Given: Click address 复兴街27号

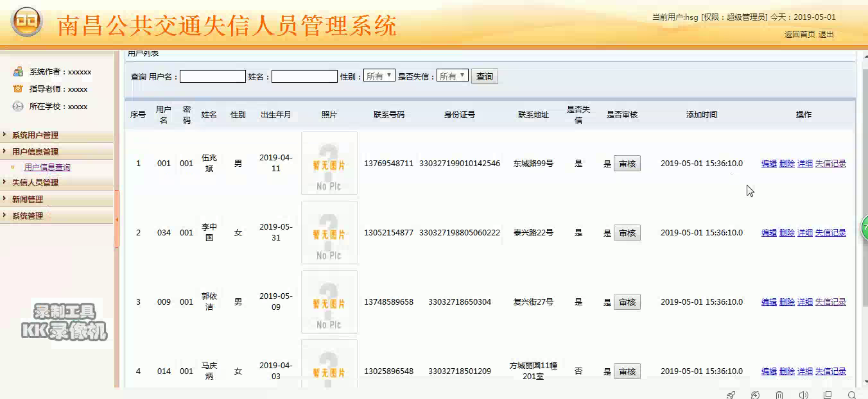Looking at the screenshot, I should [534, 302].
